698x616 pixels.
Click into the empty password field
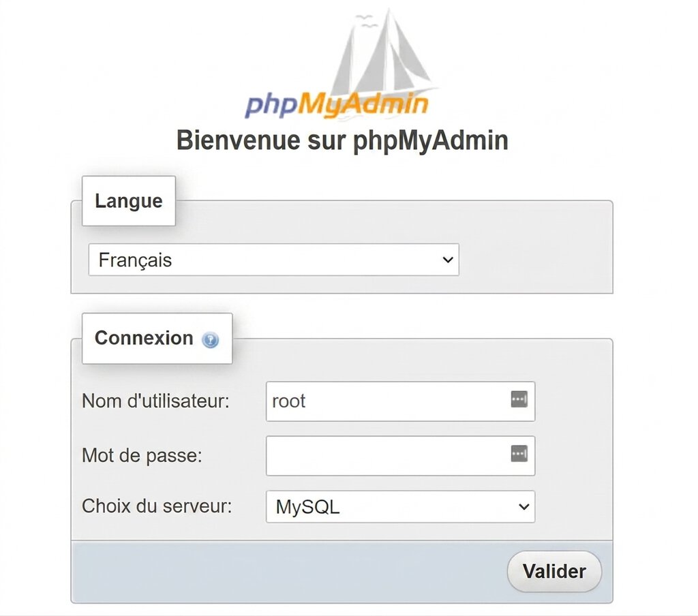tap(385, 455)
